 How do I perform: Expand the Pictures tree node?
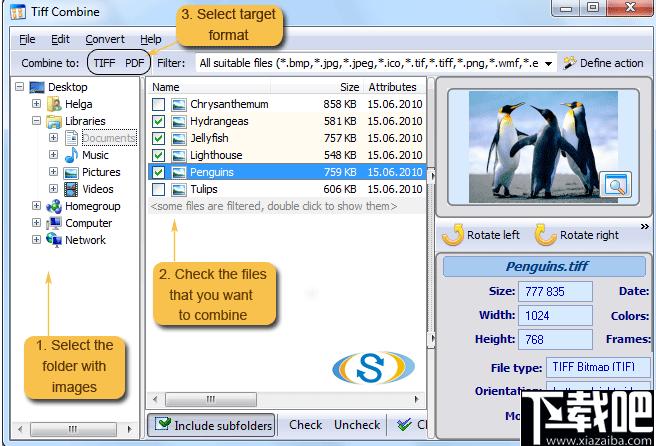click(53, 172)
